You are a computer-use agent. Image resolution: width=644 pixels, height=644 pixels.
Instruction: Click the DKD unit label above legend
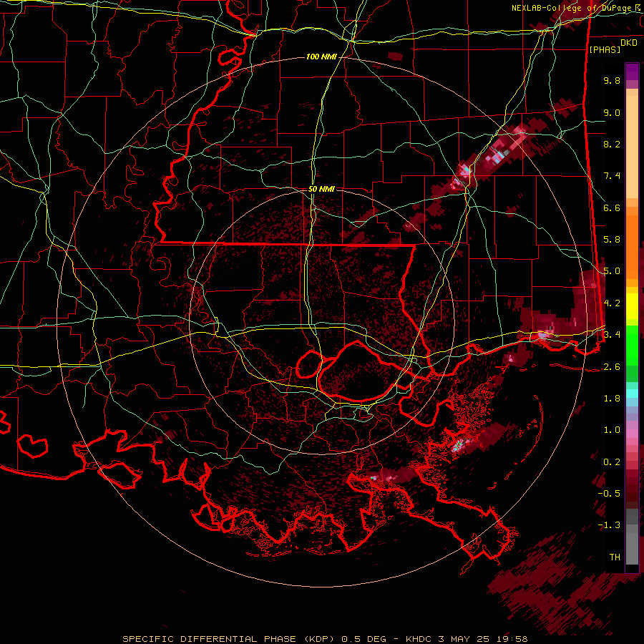(x=629, y=43)
